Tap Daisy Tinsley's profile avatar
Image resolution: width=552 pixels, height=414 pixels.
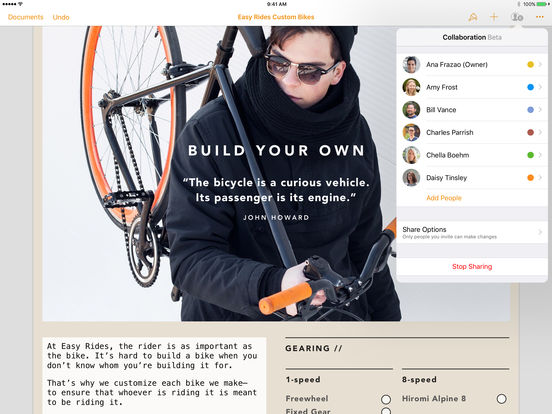tap(411, 177)
